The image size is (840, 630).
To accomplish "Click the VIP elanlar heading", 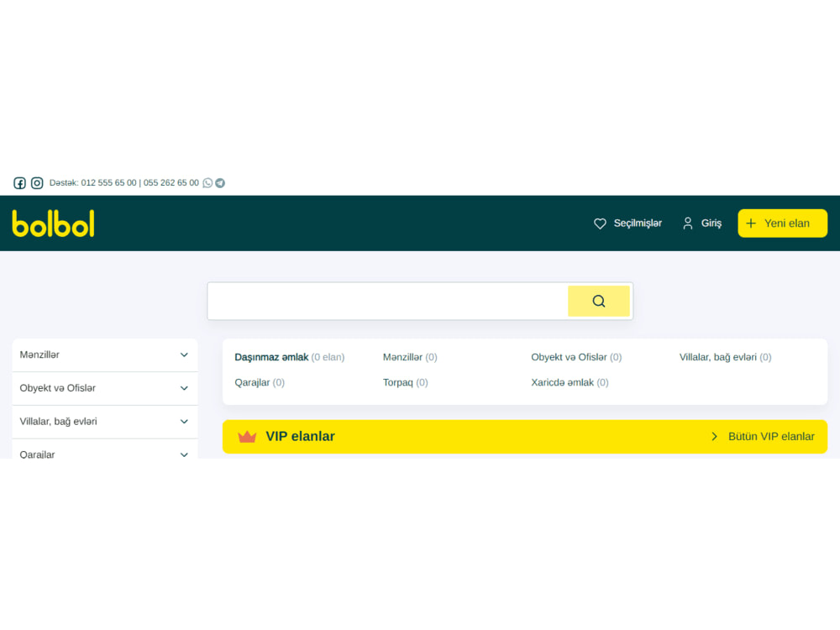I will (x=300, y=436).
